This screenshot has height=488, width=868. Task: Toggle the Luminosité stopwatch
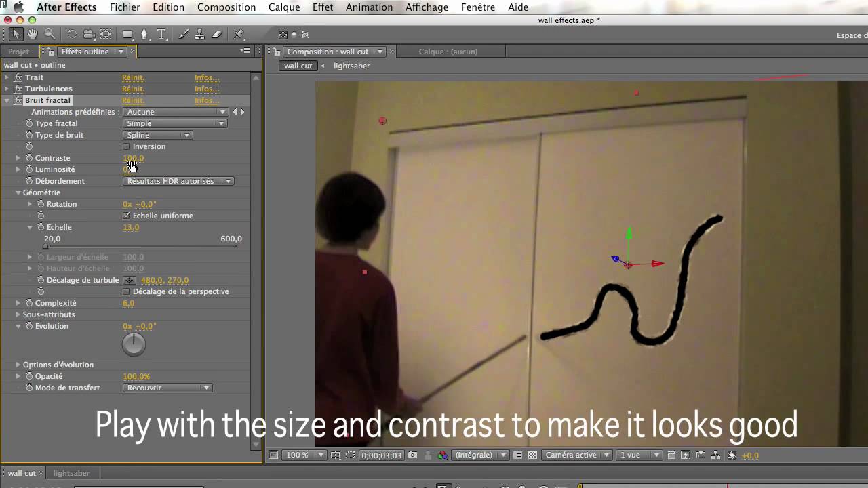click(29, 169)
